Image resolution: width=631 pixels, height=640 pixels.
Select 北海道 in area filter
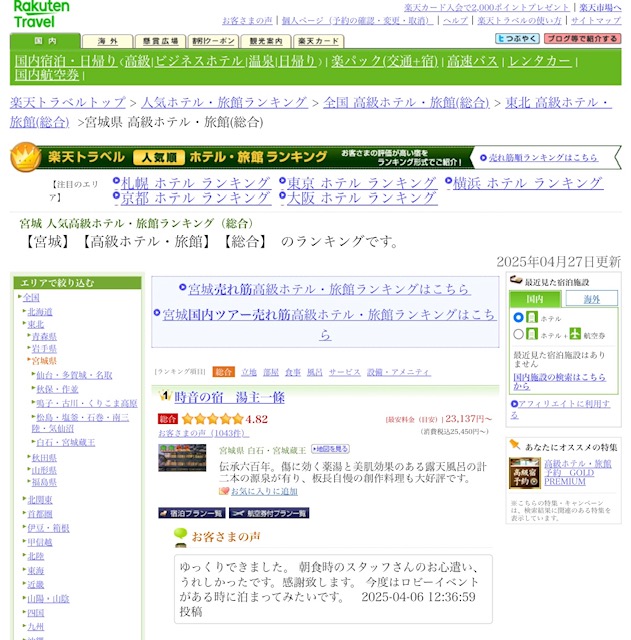40,312
